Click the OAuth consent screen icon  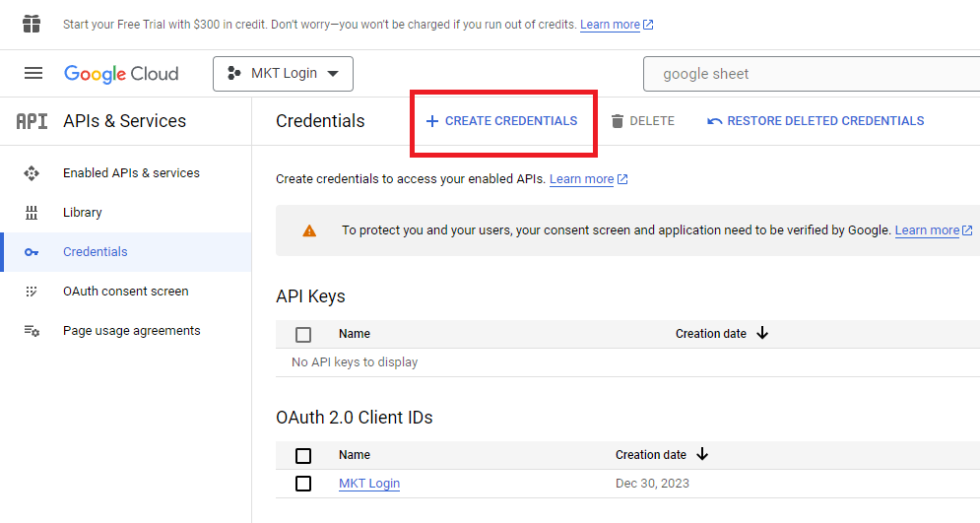32,292
